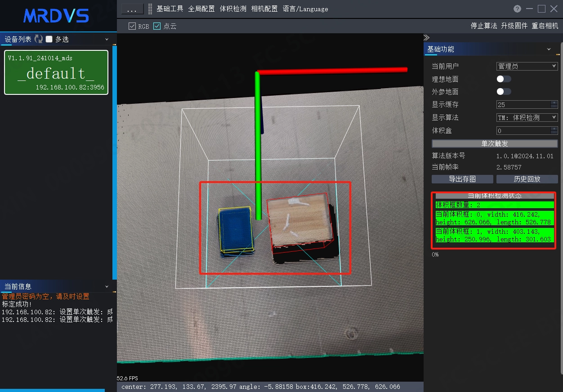Collapse the 当前信息 panel chevron
This screenshot has width=563, height=392.
point(107,287)
